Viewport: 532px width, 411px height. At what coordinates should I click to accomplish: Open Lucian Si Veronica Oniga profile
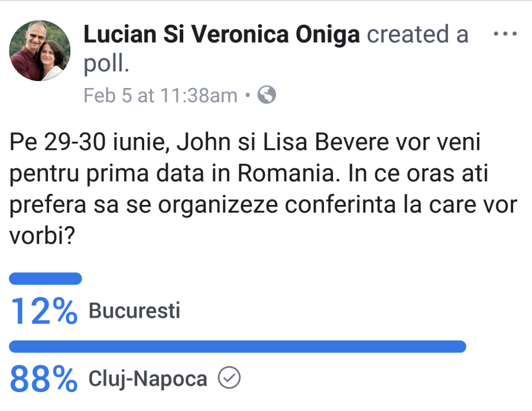(x=222, y=35)
